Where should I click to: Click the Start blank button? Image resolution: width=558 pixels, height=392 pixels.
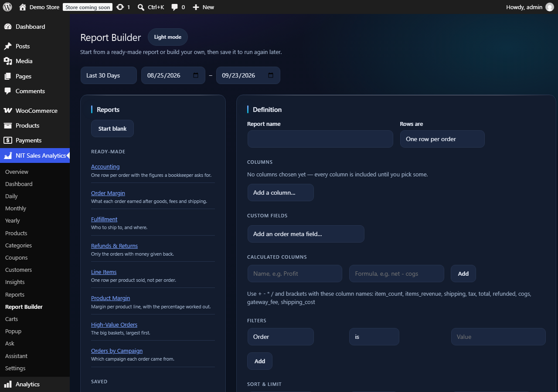pyautogui.click(x=112, y=128)
